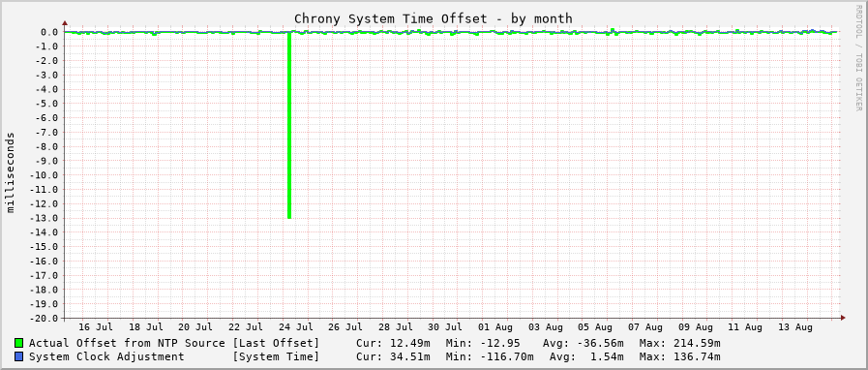Click the 'Cur: 34.51m' value
This screenshot has height=370, width=868.
[393, 356]
